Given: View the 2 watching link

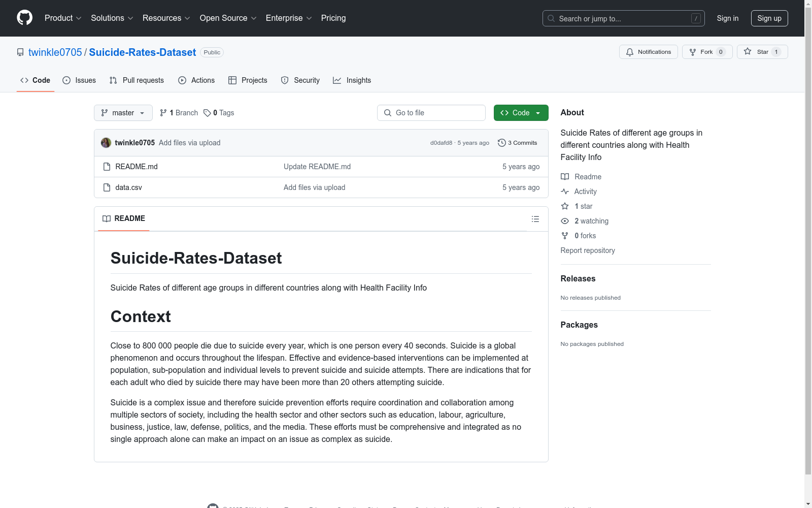Looking at the screenshot, I should [x=585, y=221].
